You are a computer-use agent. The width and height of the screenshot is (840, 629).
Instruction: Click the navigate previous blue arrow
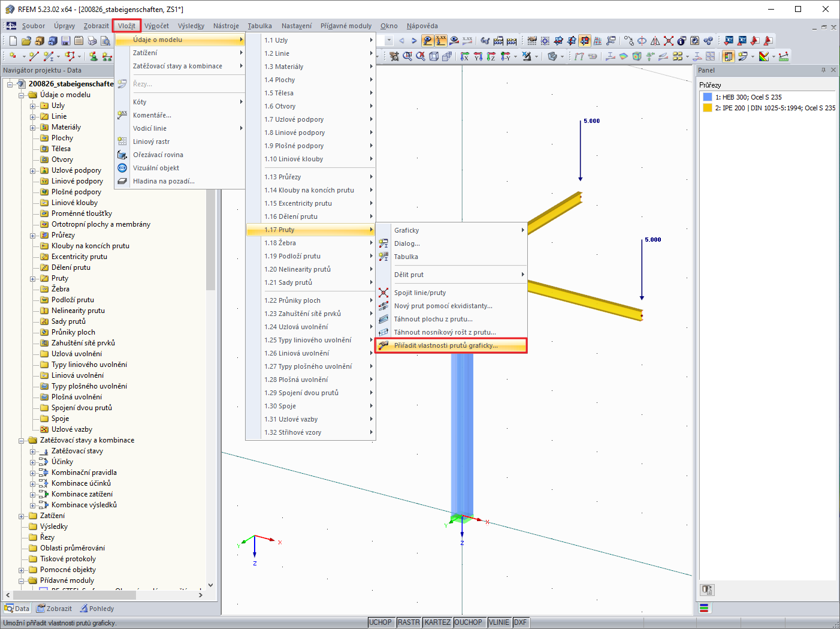401,41
